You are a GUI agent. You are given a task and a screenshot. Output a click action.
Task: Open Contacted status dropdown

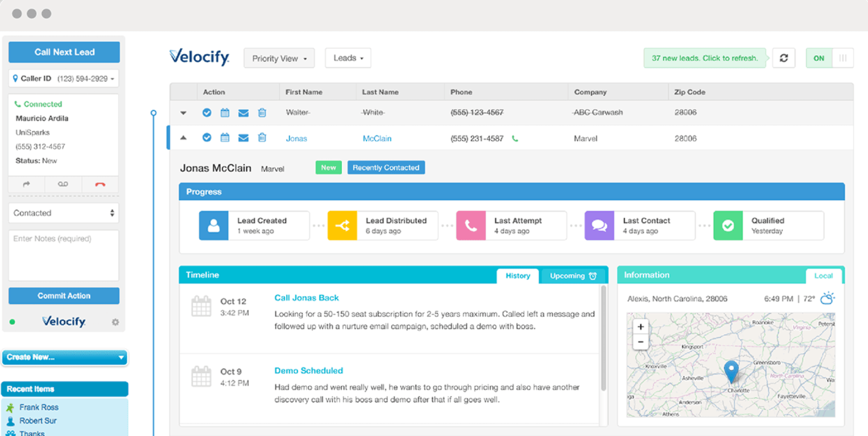click(64, 213)
